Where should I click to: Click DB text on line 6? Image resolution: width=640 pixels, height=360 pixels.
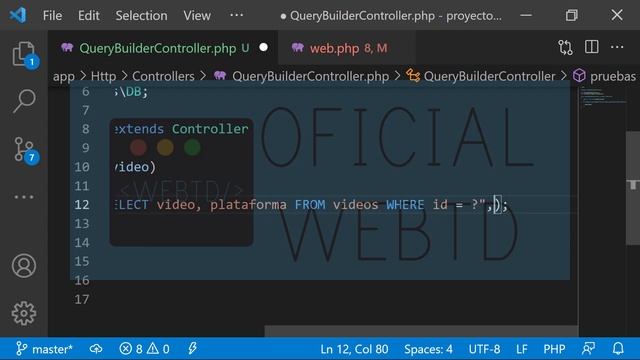coord(133,91)
